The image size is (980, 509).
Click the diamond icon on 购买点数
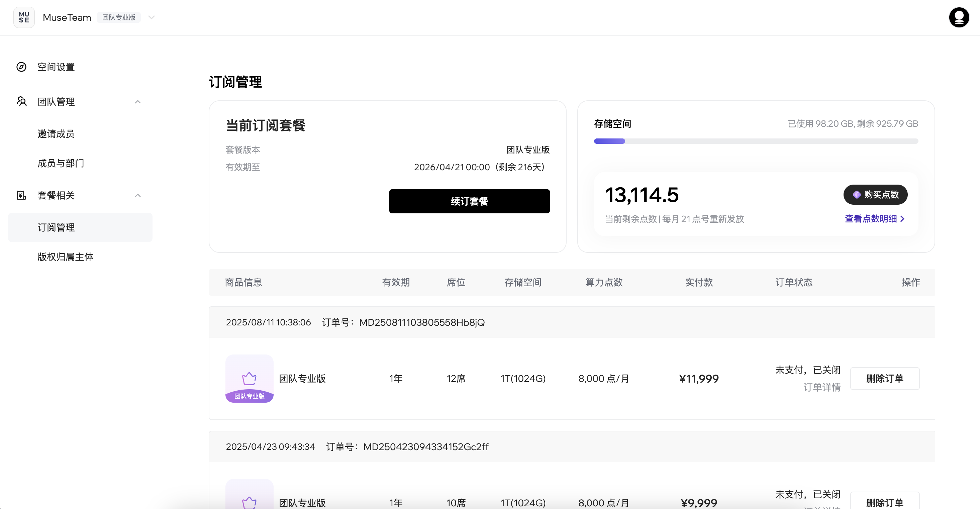[x=857, y=195]
